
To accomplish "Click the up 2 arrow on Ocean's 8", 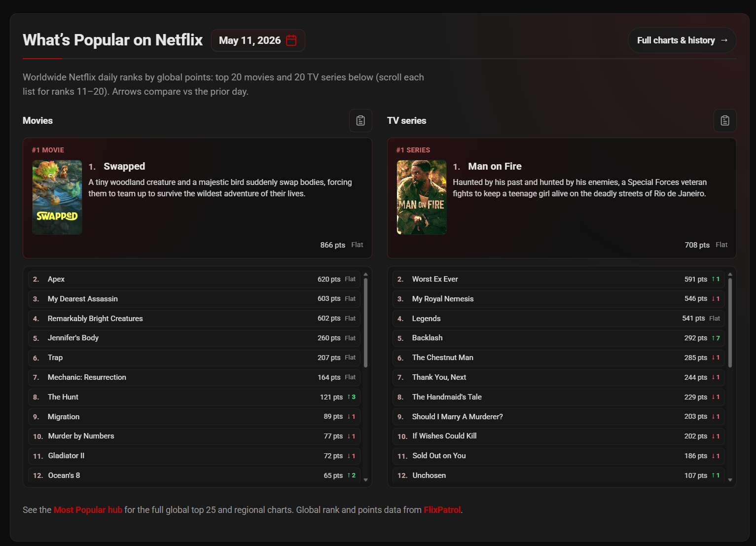I will point(351,475).
